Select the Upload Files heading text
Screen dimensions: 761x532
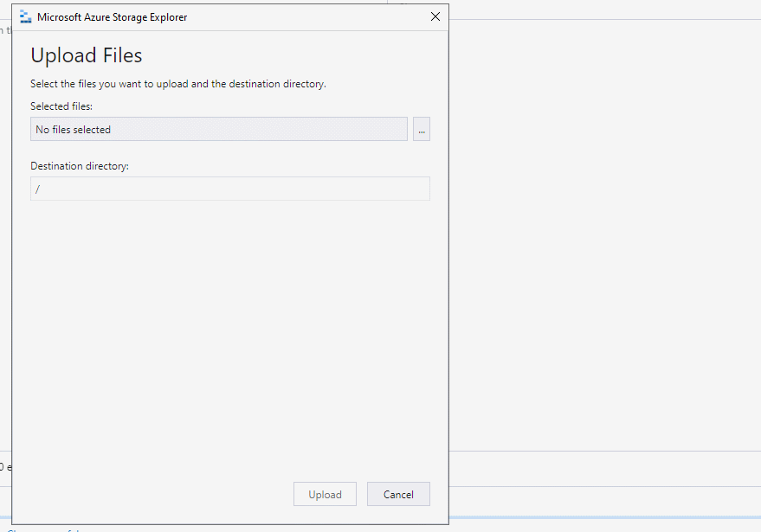[86, 54]
